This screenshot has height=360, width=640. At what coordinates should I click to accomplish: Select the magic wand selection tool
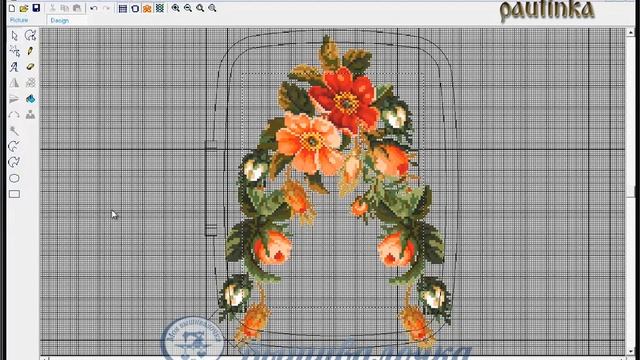click(x=14, y=51)
